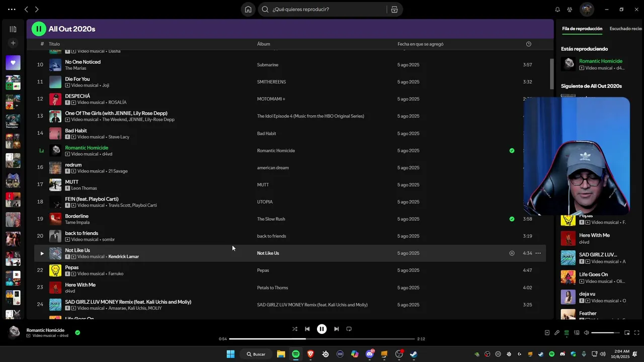This screenshot has height=362, width=644.
Task: Play the Not Like Us row
Action: pyautogui.click(x=42, y=253)
